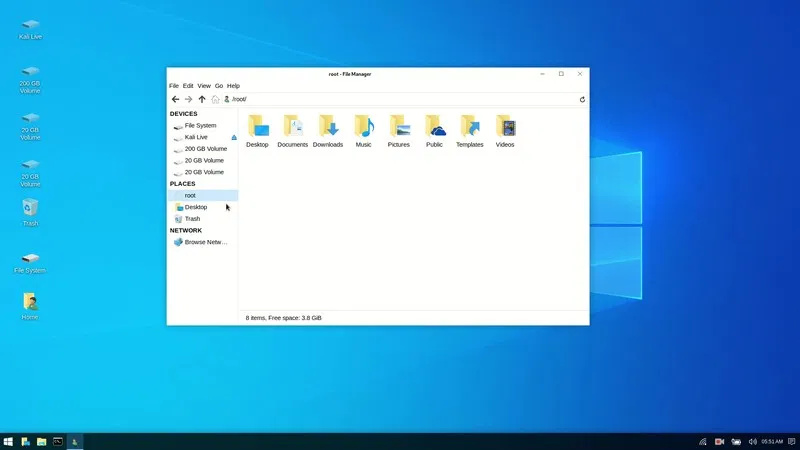Reload the current folder view
Viewport: 800px width, 450px height.
tap(582, 99)
